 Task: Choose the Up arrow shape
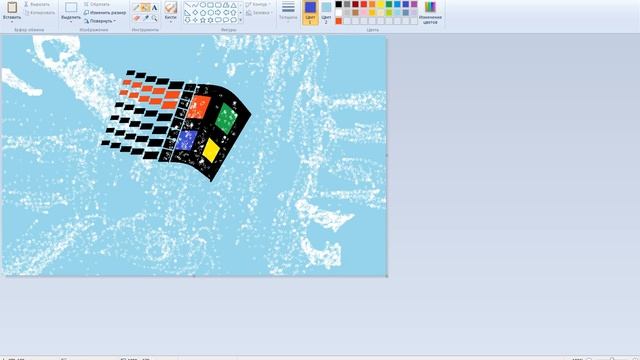234,13
